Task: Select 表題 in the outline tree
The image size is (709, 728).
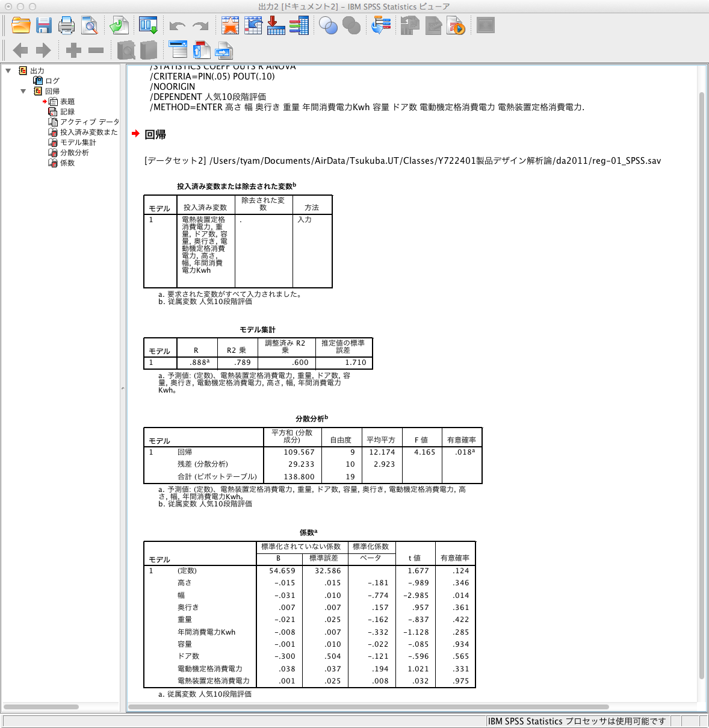Action: click(67, 102)
